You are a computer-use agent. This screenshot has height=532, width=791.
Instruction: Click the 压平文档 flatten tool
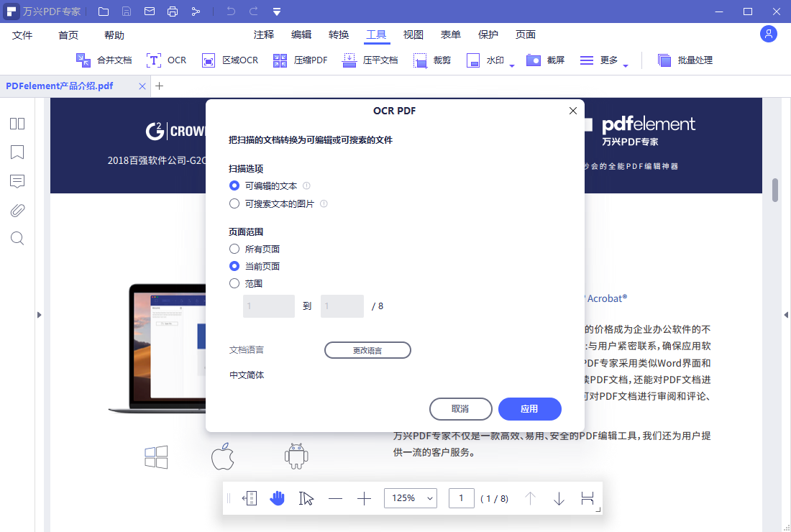[370, 60]
